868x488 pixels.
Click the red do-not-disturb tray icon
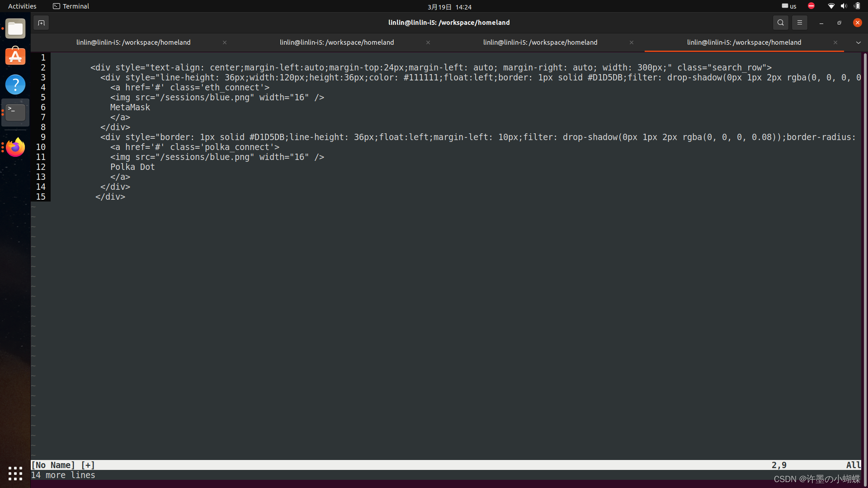tap(811, 6)
